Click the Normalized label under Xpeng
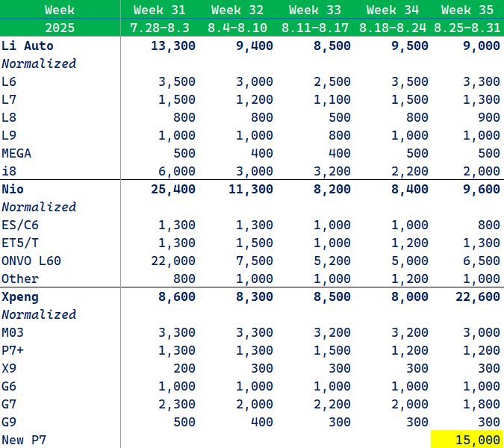The image size is (504, 448). click(x=39, y=314)
